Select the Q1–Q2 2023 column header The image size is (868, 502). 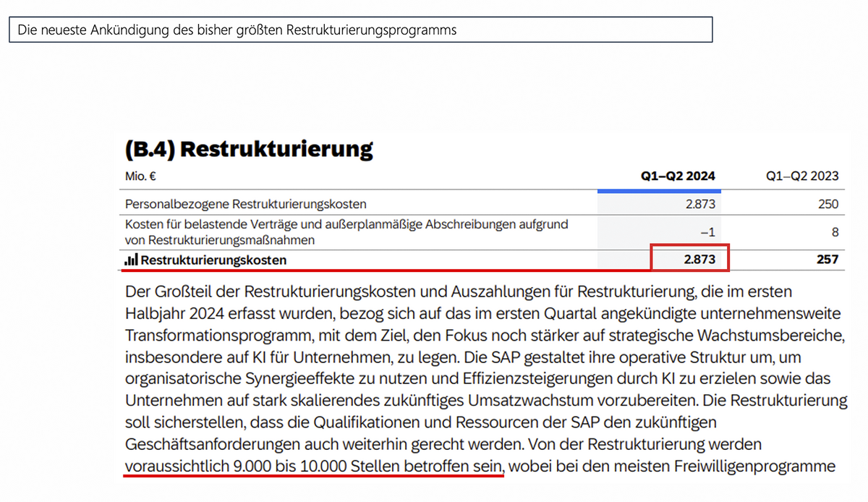click(x=802, y=176)
